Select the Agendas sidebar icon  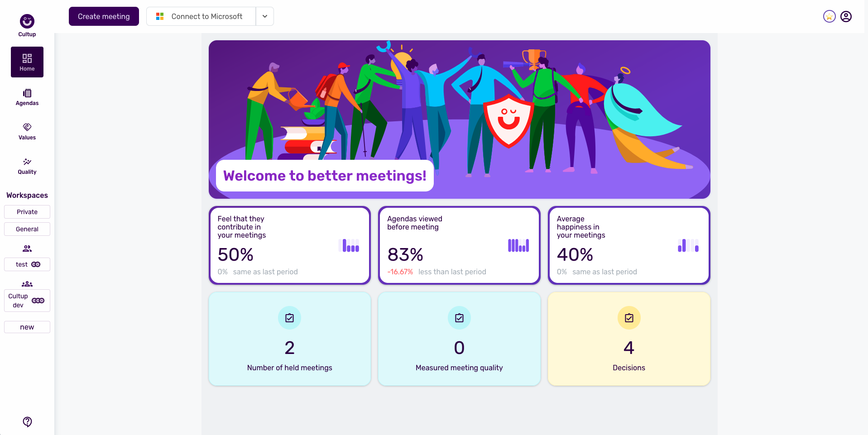click(x=27, y=94)
